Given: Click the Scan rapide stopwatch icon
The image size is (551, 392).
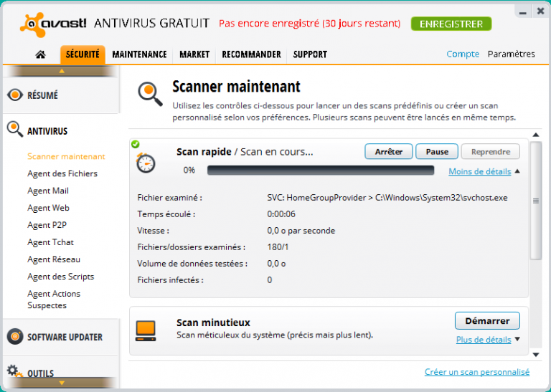Looking at the screenshot, I should (x=146, y=163).
